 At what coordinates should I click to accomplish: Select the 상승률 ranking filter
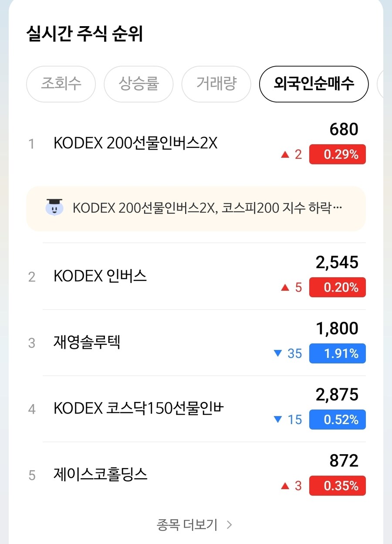pos(139,84)
